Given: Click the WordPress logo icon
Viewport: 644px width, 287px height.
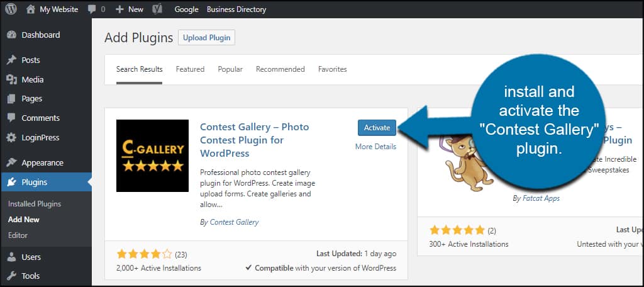Looking at the screenshot, I should click(11, 9).
